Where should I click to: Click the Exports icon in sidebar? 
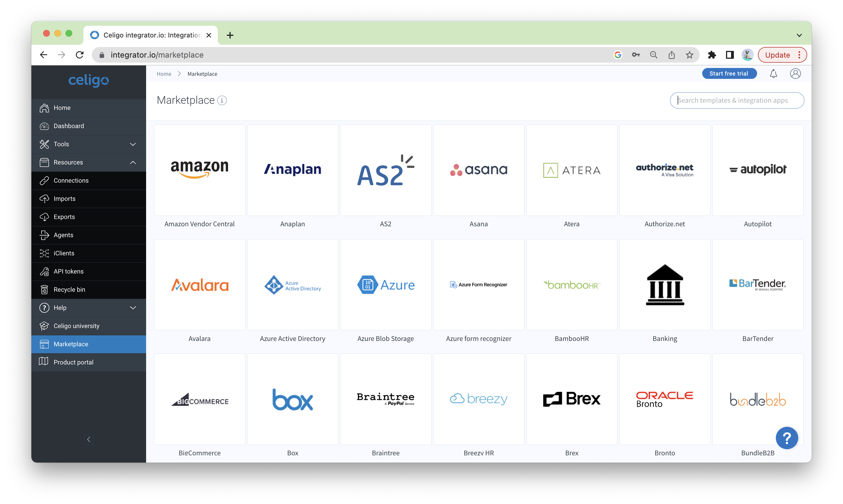click(45, 216)
